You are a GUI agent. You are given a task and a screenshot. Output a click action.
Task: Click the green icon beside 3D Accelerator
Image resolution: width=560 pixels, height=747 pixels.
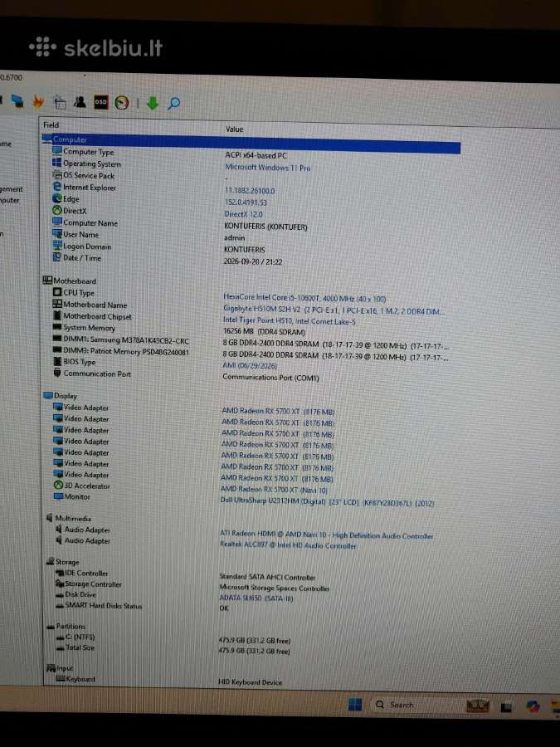(x=59, y=485)
